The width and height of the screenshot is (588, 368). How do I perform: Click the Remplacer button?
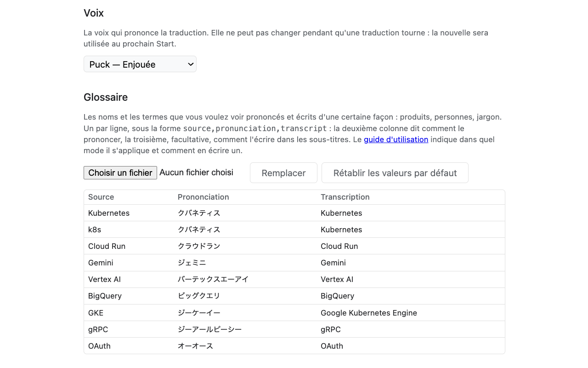[x=283, y=173]
